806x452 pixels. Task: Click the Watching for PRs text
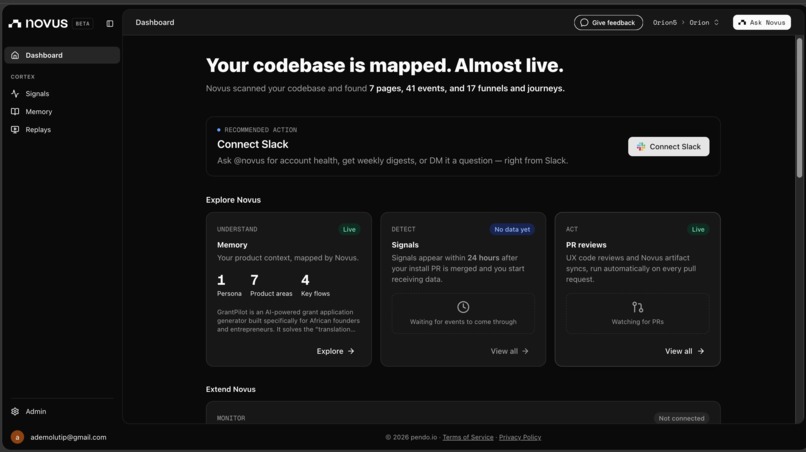point(637,322)
